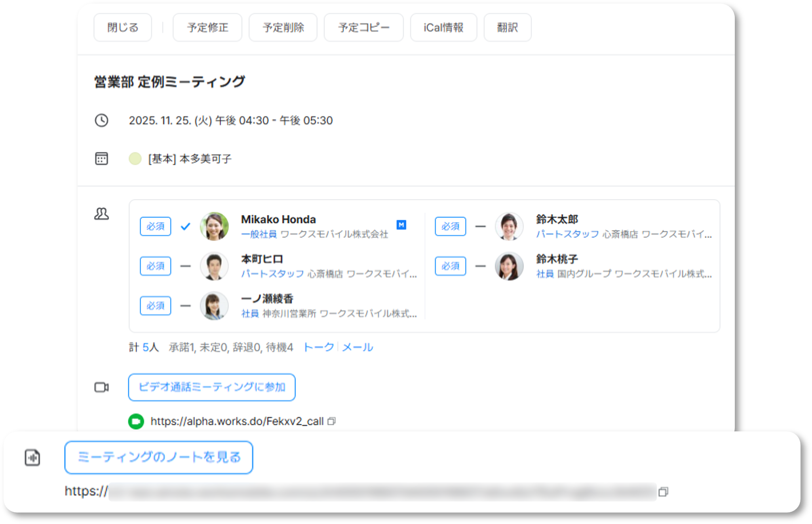Click Mikako Honda's accepted checkmark
Screen dimensions: 812x524
(185, 226)
